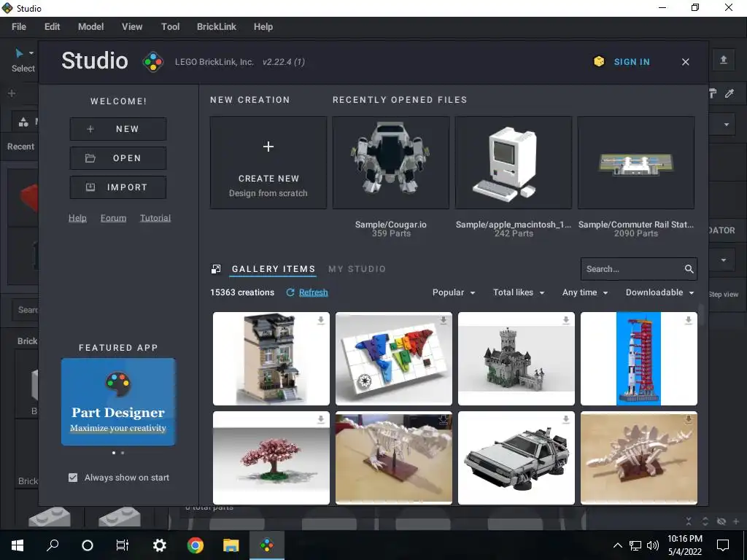Open the Tutorial link
The width and height of the screenshot is (747, 560).
tap(155, 218)
